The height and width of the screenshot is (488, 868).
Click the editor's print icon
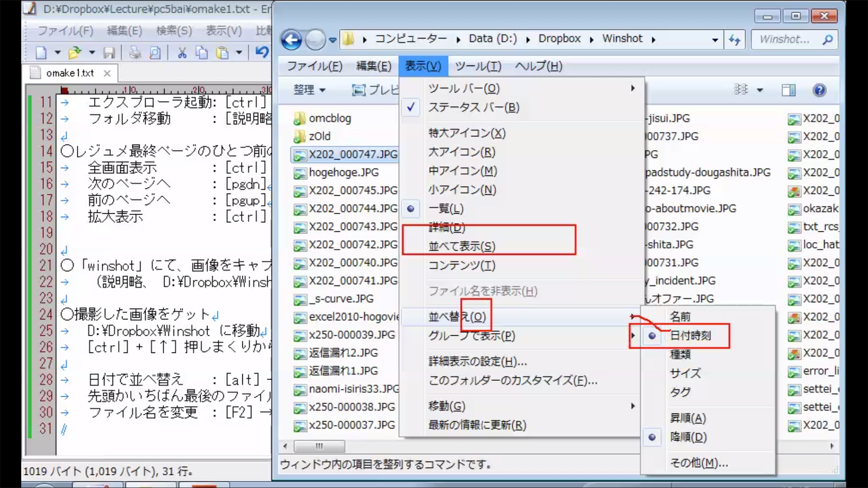click(135, 53)
